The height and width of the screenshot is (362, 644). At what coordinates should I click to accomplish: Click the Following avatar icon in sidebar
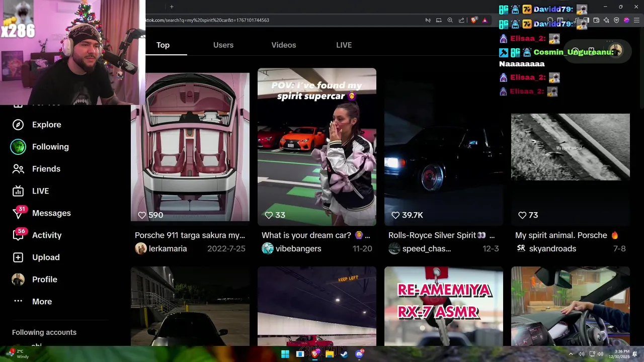click(18, 147)
